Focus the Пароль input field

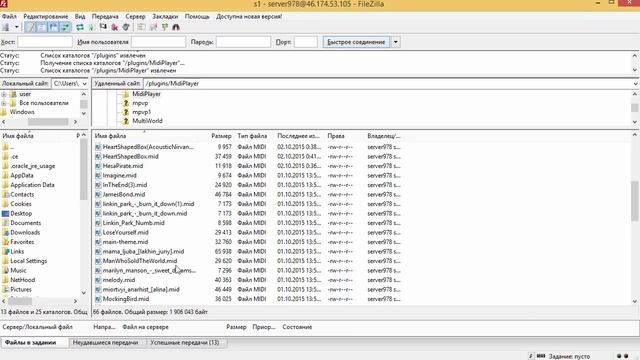243,42
